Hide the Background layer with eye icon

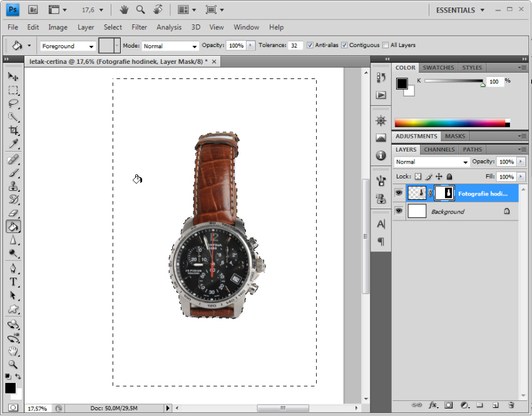399,212
